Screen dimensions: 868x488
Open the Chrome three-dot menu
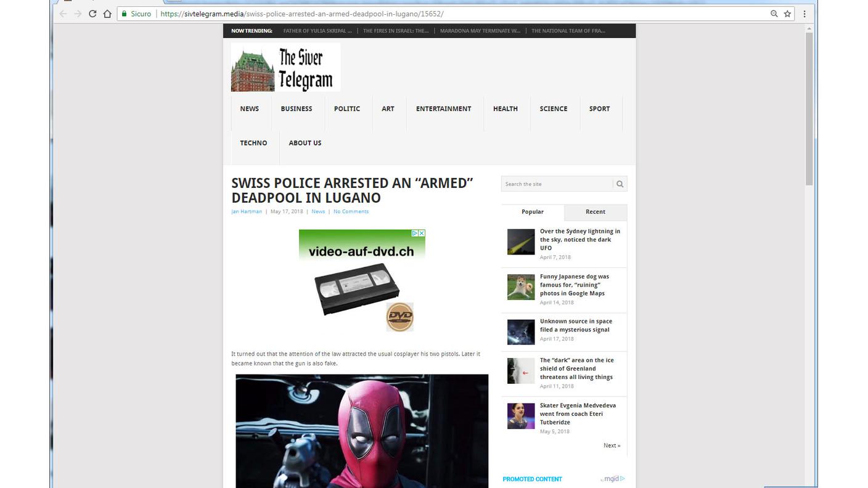(x=804, y=14)
